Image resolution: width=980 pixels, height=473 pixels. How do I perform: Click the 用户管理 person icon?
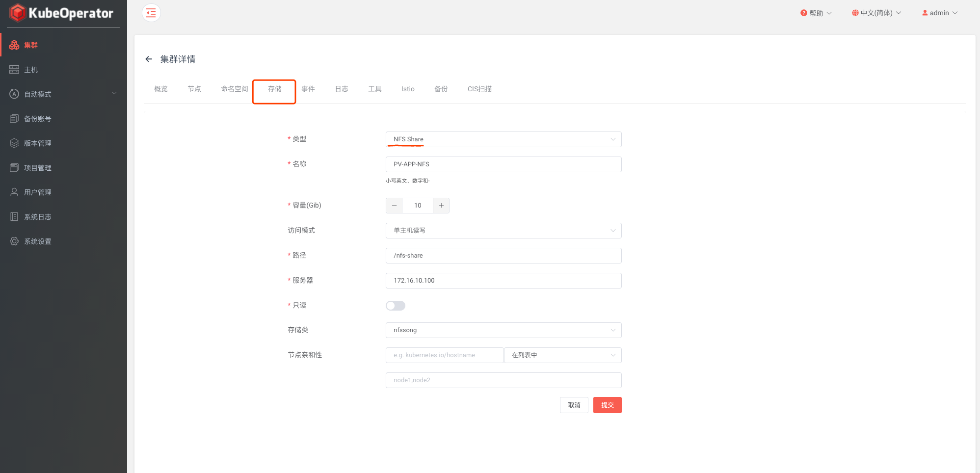pyautogui.click(x=14, y=192)
